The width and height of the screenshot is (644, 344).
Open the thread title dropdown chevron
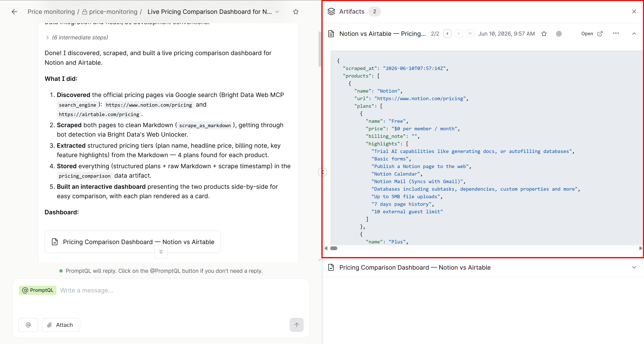(277, 12)
